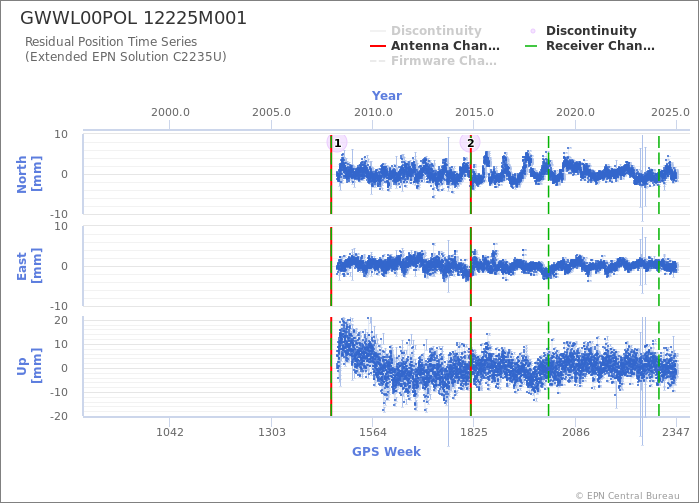This screenshot has height=504, width=700.
Task: Click the 2008 antenna change line in East plot
Action: tap(331, 267)
